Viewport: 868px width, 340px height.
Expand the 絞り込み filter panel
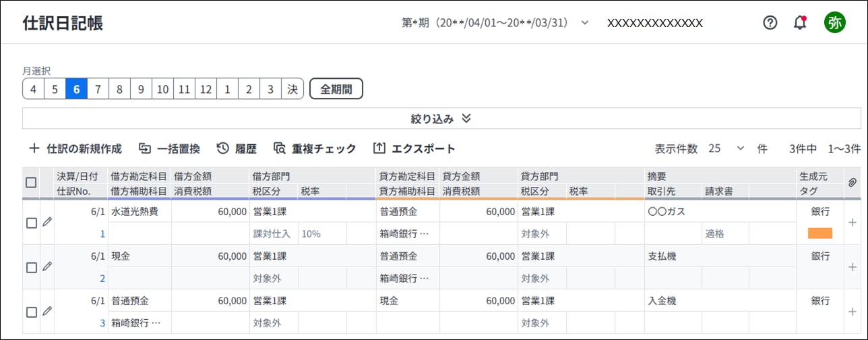click(x=441, y=119)
